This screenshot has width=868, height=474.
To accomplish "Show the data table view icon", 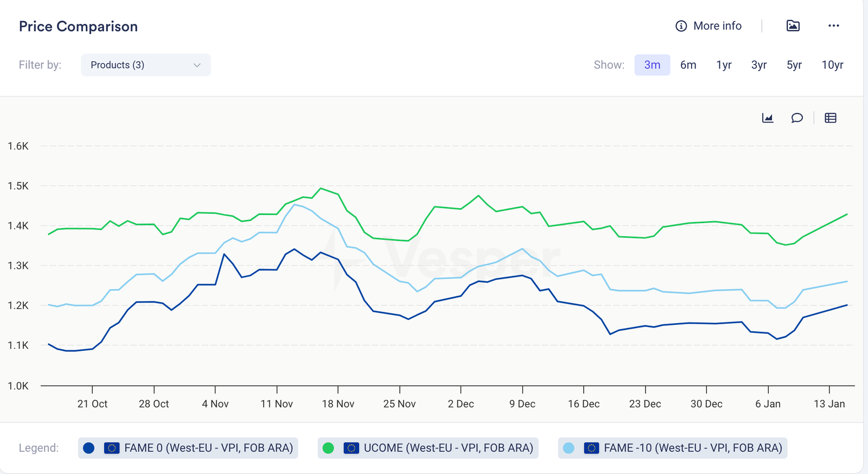I will pyautogui.click(x=830, y=118).
